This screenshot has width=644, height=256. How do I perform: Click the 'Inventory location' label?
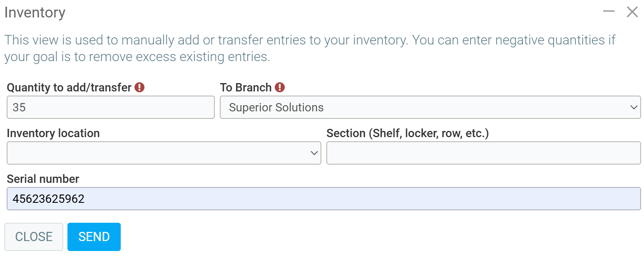(x=53, y=133)
